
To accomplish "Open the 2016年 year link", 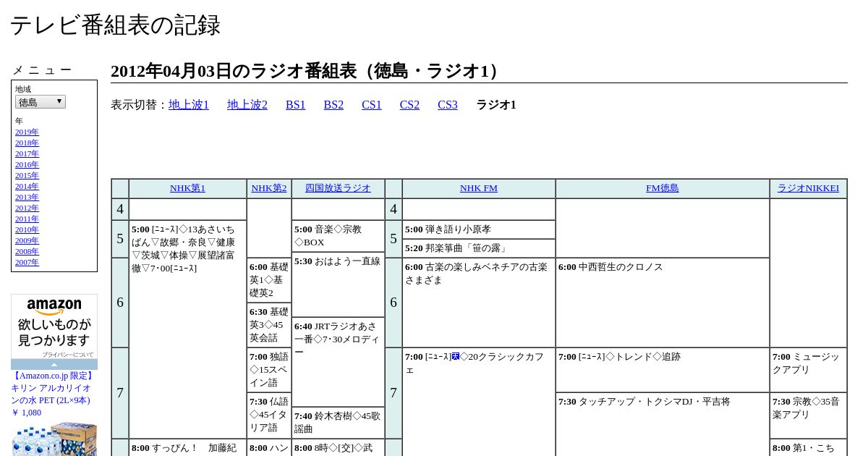I will pyautogui.click(x=27, y=164).
